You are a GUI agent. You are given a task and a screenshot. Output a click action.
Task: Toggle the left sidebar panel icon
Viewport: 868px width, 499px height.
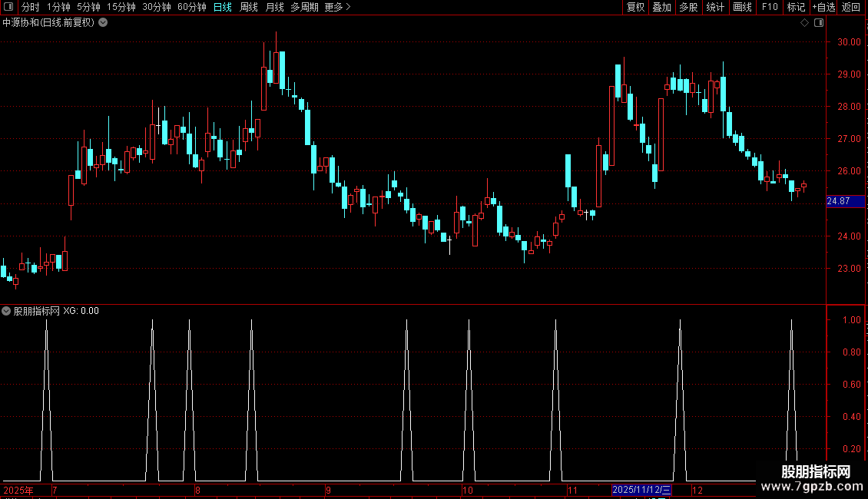coord(8,7)
